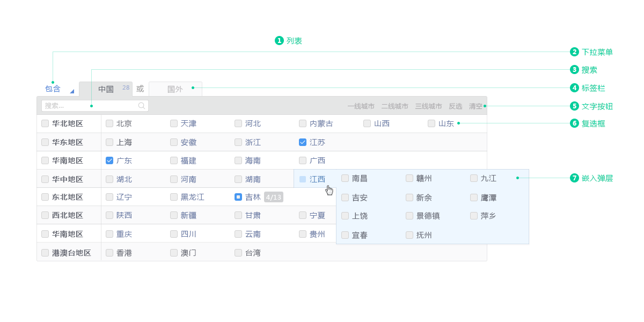Viewport: 644px width, 322px height.
Task: Select the 浙江 checkbox
Action: (x=238, y=142)
